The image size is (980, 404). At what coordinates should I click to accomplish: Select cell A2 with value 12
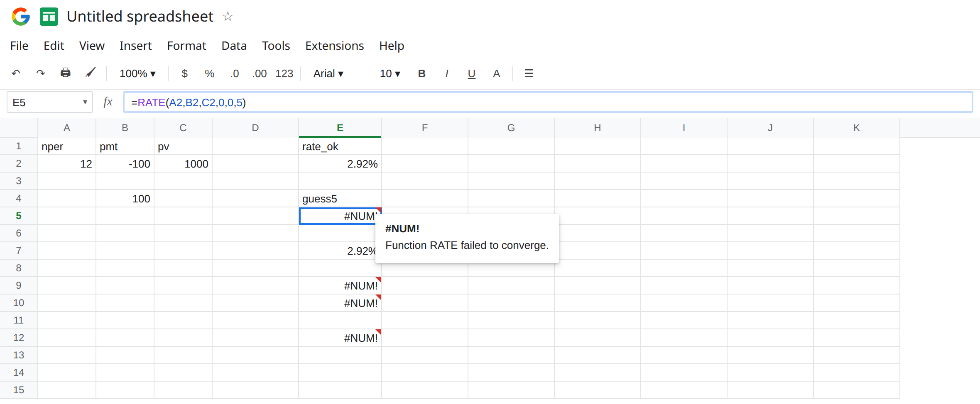67,164
